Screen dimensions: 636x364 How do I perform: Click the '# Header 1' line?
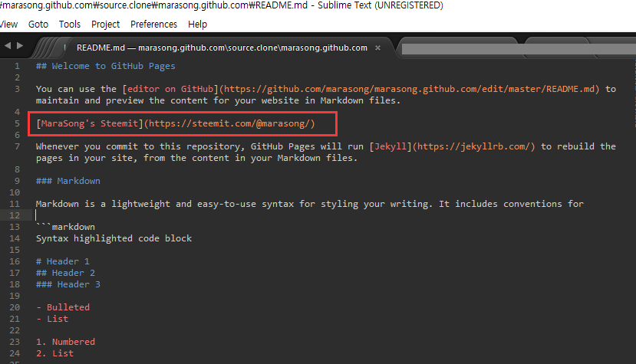click(x=62, y=261)
